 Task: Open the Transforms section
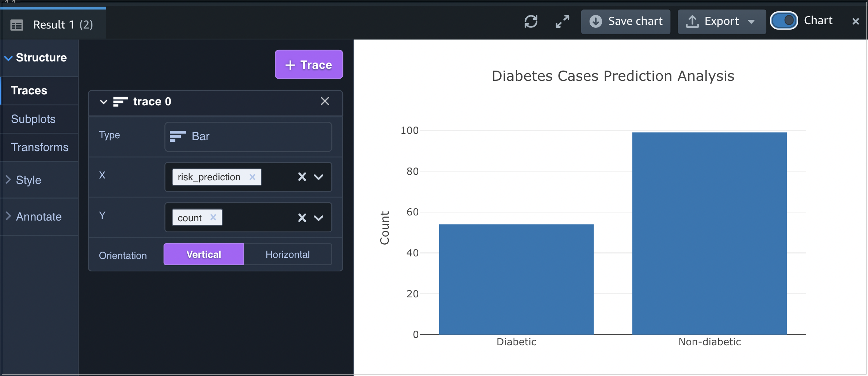(x=39, y=147)
